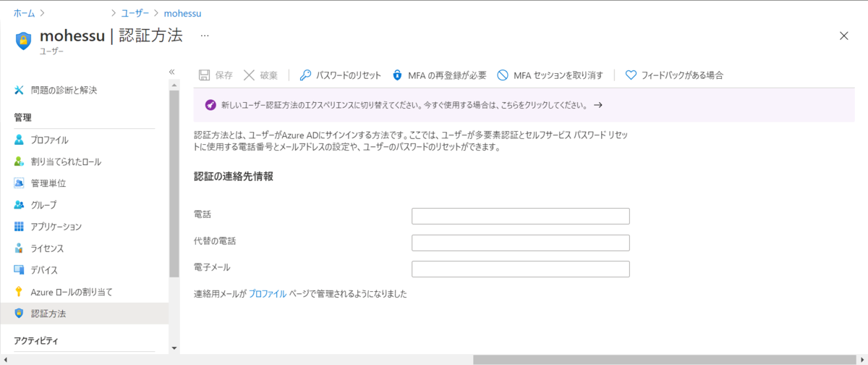Click MFA の再登録が必要 button
The image size is (868, 365).
pos(439,75)
